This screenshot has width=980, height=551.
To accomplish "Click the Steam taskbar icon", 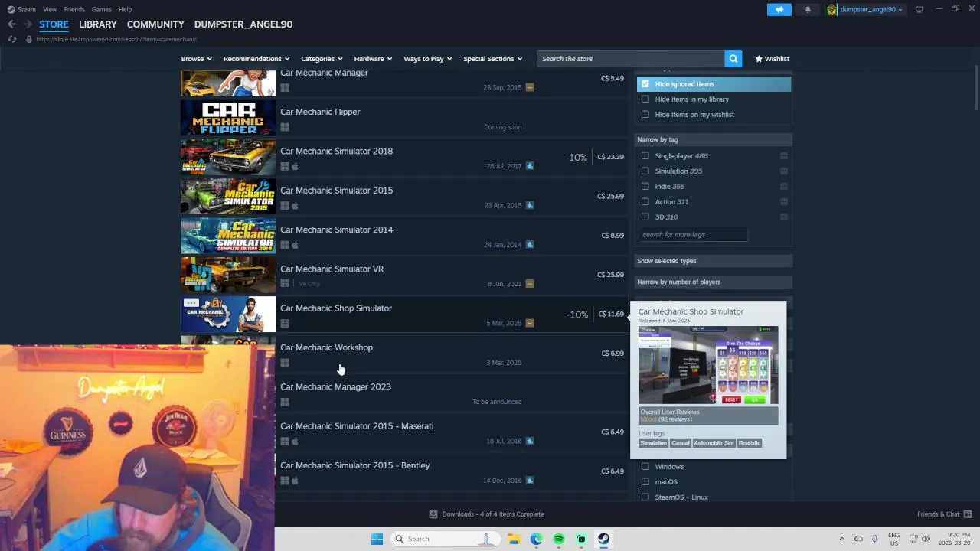I will tap(603, 539).
